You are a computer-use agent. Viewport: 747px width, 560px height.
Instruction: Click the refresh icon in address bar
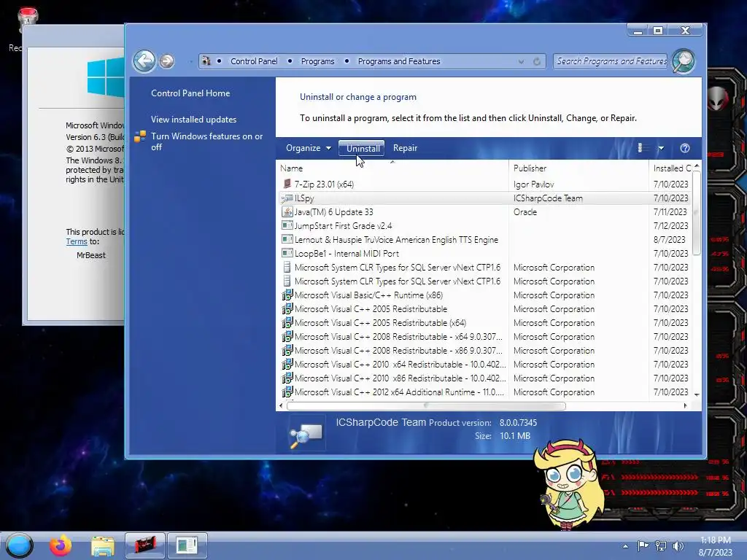tap(537, 61)
